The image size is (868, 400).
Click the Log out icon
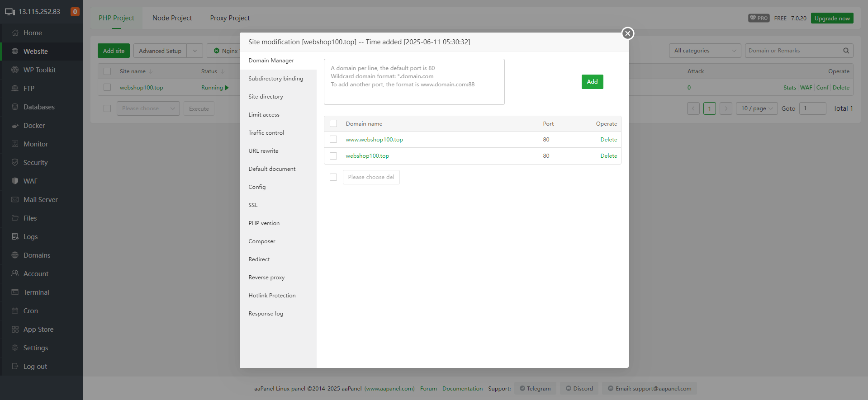15,367
